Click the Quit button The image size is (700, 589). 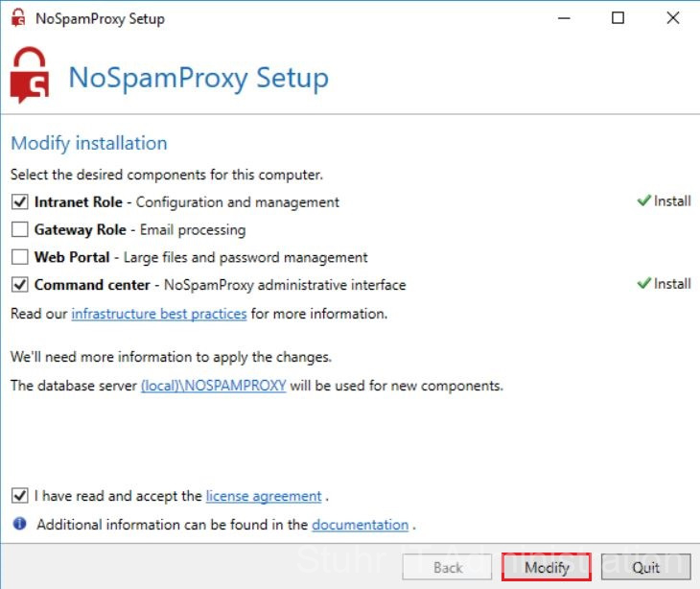(645, 567)
